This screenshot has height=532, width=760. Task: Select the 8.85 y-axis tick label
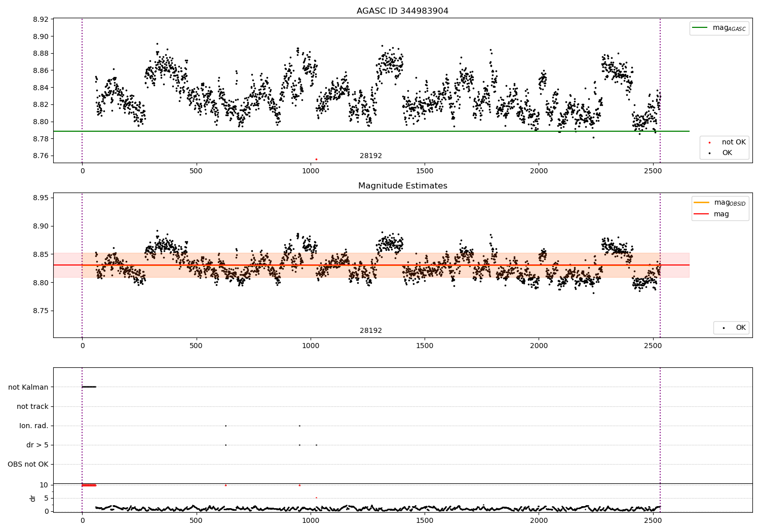point(40,254)
